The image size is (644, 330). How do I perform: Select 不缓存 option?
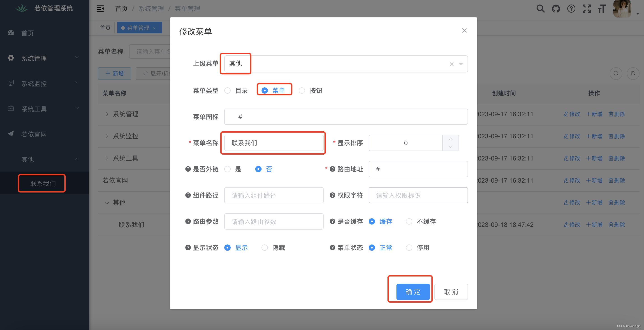[x=421, y=221]
